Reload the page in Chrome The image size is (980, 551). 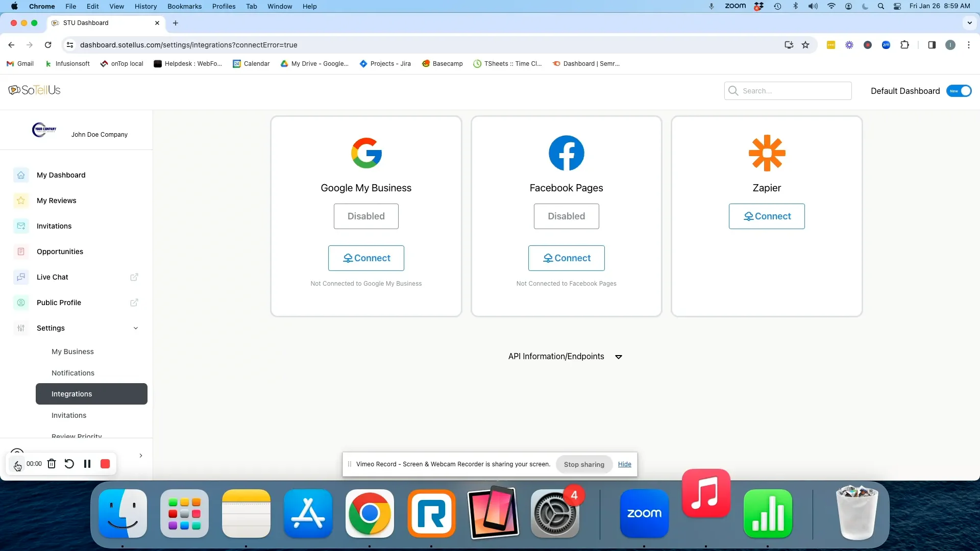click(48, 45)
